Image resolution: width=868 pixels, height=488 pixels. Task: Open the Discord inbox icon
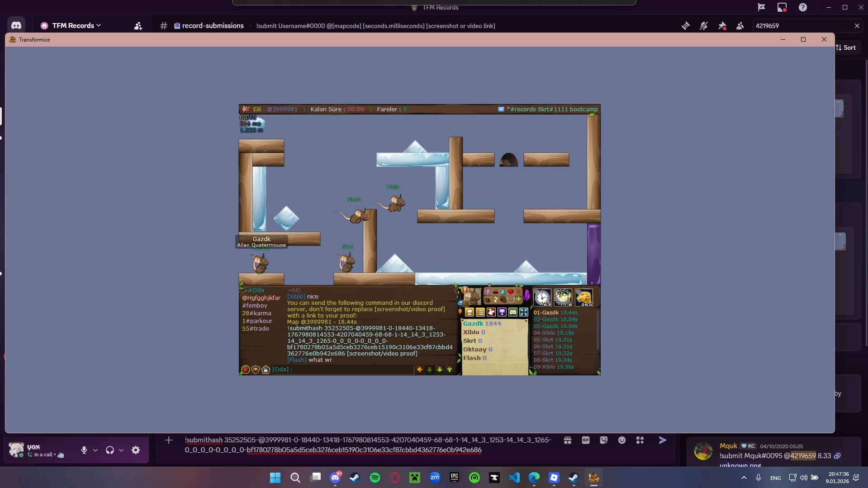click(782, 7)
